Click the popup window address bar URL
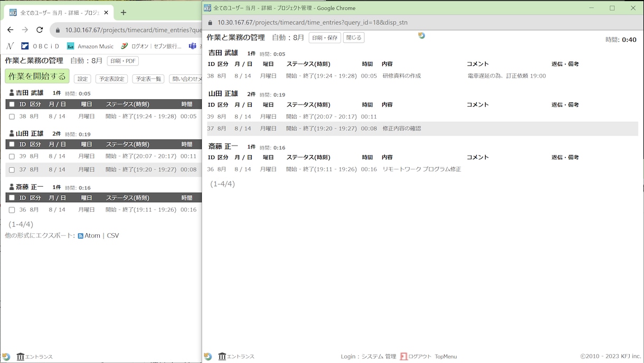Viewport: 644px width, 363px height. click(312, 23)
